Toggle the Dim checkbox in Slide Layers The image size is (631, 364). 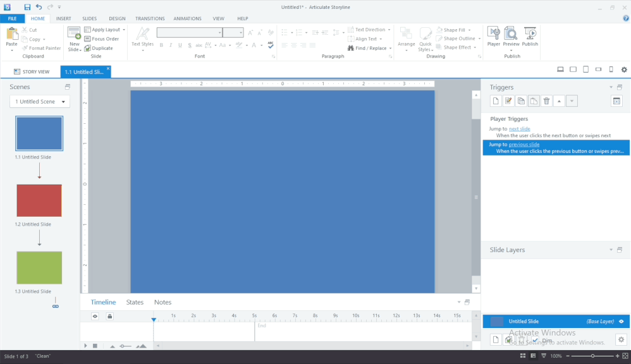tap(536, 341)
